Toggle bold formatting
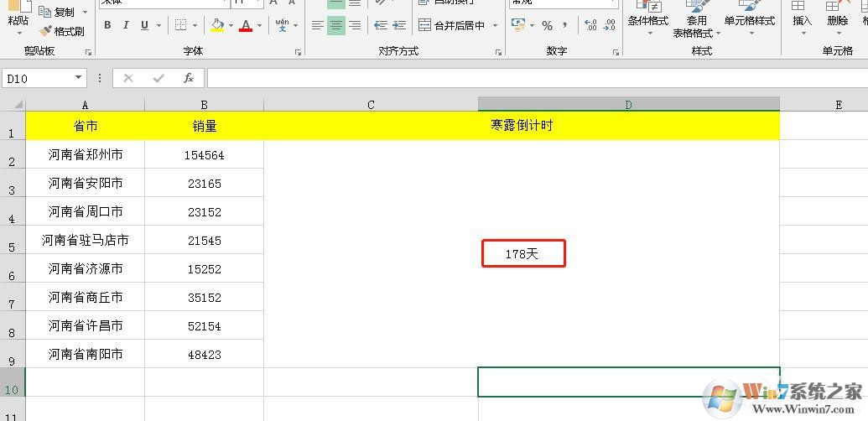 tap(107, 25)
